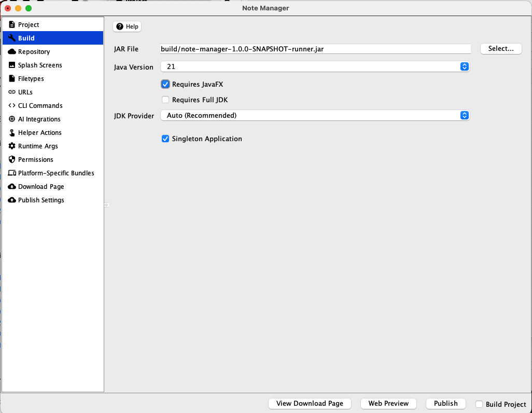The width and height of the screenshot is (532, 413).
Task: Disable the Singleton Application checkbox
Action: coord(165,139)
